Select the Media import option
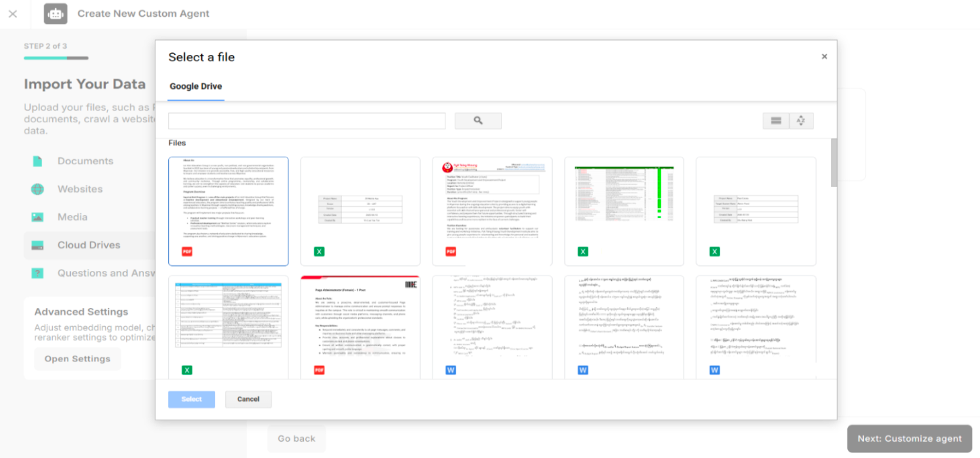 (72, 217)
